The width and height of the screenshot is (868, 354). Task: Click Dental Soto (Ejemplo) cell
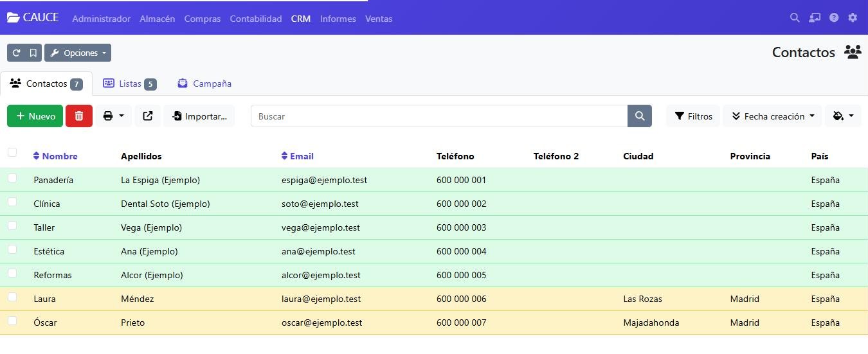165,204
